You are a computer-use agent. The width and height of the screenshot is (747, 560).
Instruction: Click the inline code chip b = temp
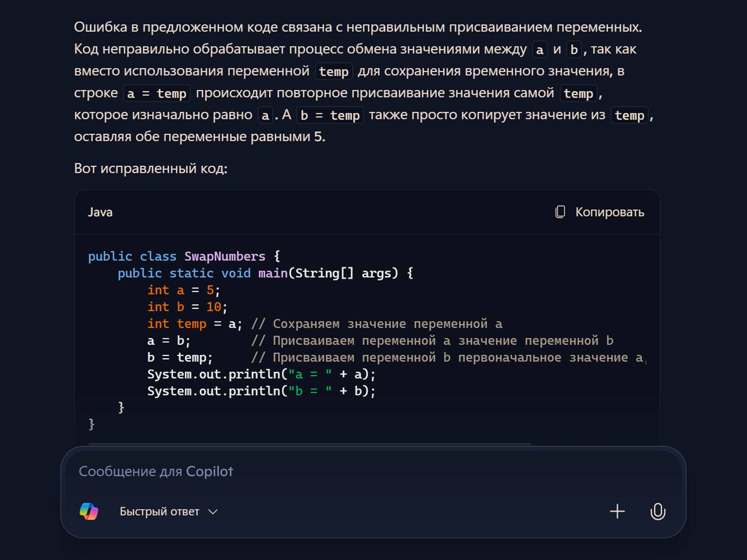[x=330, y=115]
